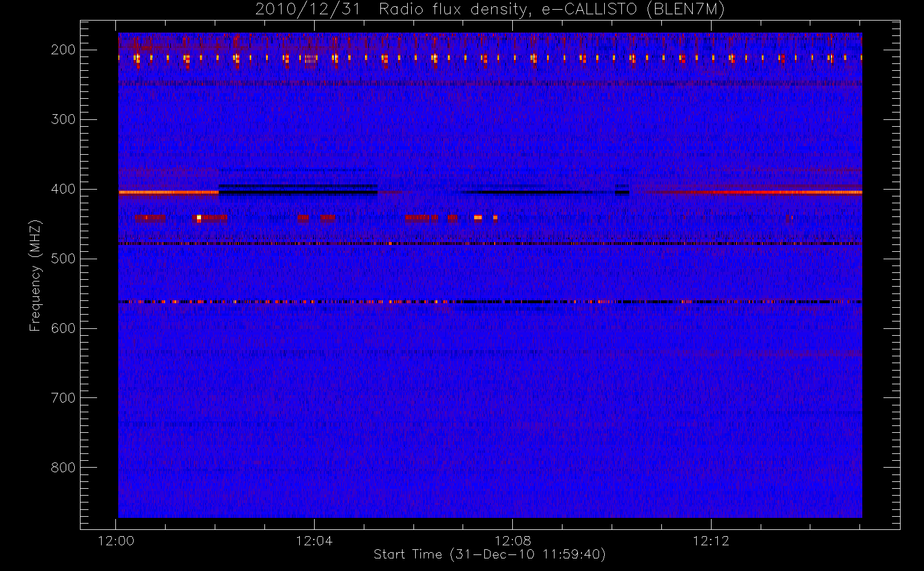Click the x-axis label 'Start Time (31-Dec-10 11:59:40)'
The height and width of the screenshot is (571, 924).
tap(489, 554)
